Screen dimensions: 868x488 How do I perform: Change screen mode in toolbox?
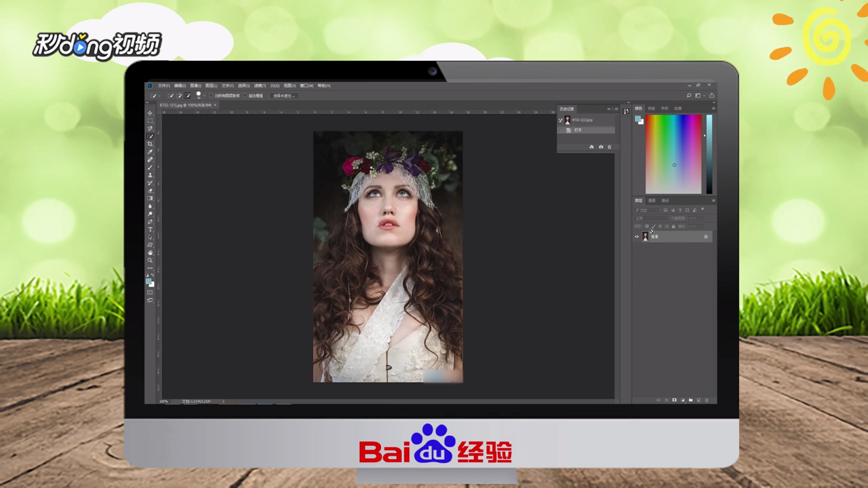pos(150,300)
